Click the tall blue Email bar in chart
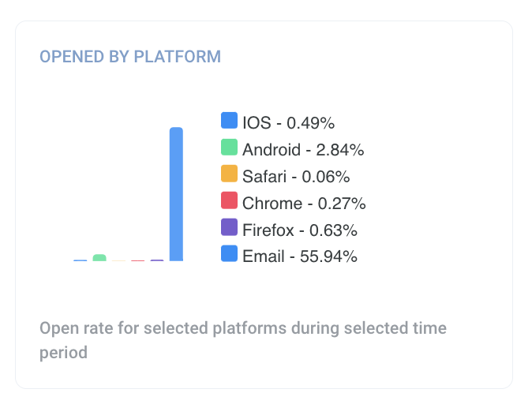Viewport: 532px width, 404px height. [x=177, y=194]
